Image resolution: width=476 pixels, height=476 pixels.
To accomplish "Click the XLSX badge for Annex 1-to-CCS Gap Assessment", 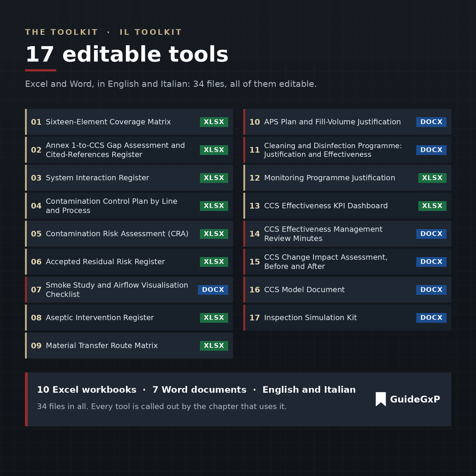I will [214, 150].
